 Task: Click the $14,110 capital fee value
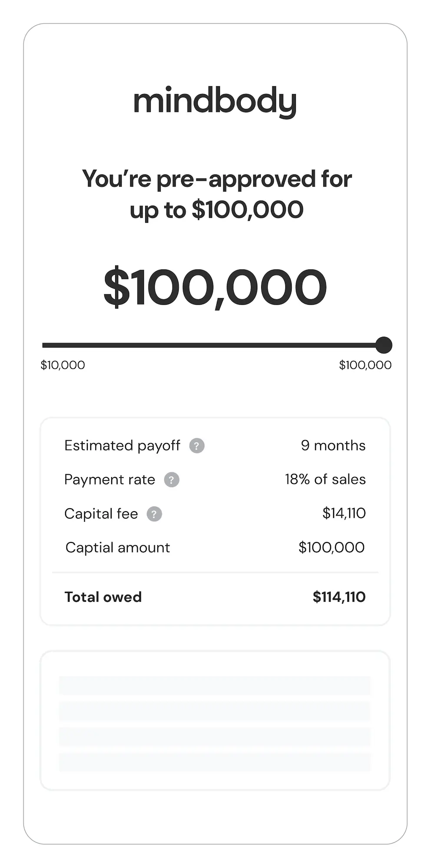coord(344,513)
